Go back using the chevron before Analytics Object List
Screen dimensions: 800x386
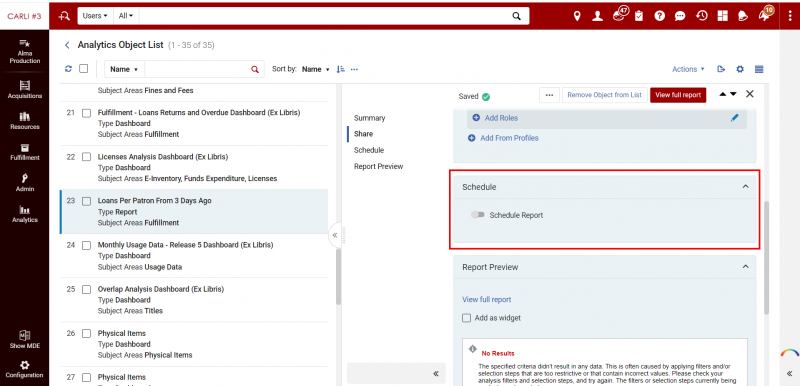pos(67,45)
